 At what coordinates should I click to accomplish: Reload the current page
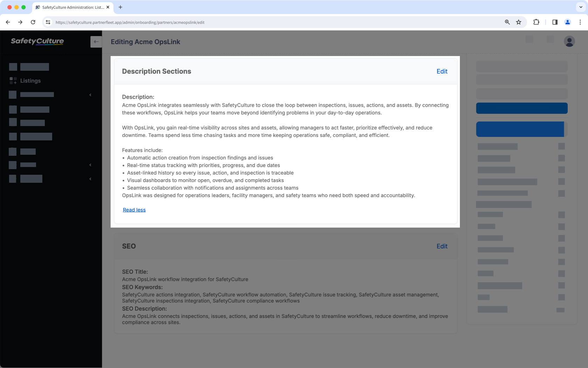coord(33,22)
